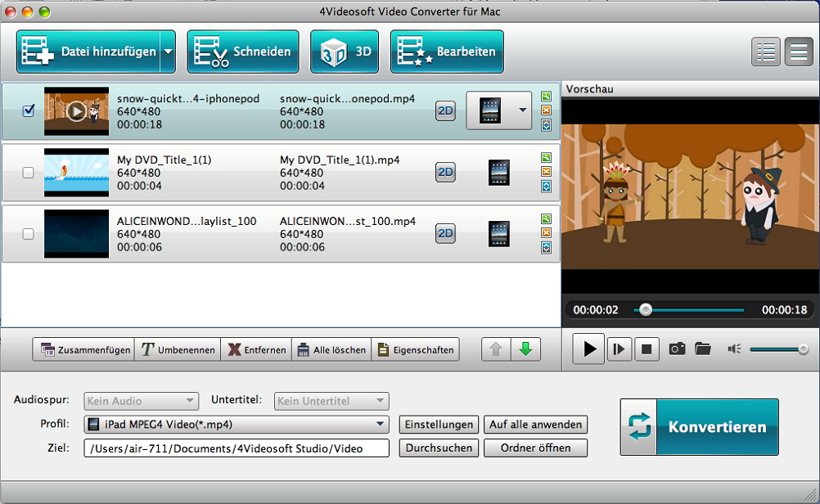Image resolution: width=820 pixels, height=504 pixels.
Task: Select output name My DVD_Title_1(1).mp4
Action: (340, 160)
